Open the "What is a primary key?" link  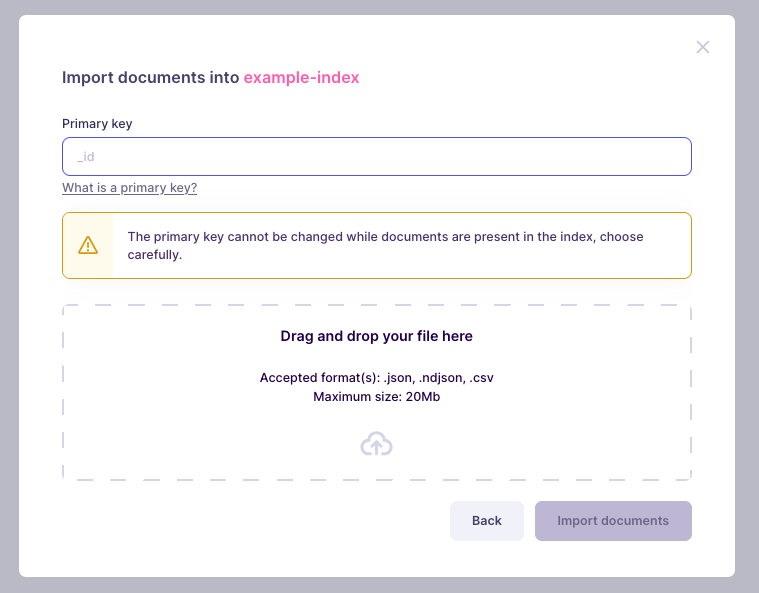tap(129, 188)
